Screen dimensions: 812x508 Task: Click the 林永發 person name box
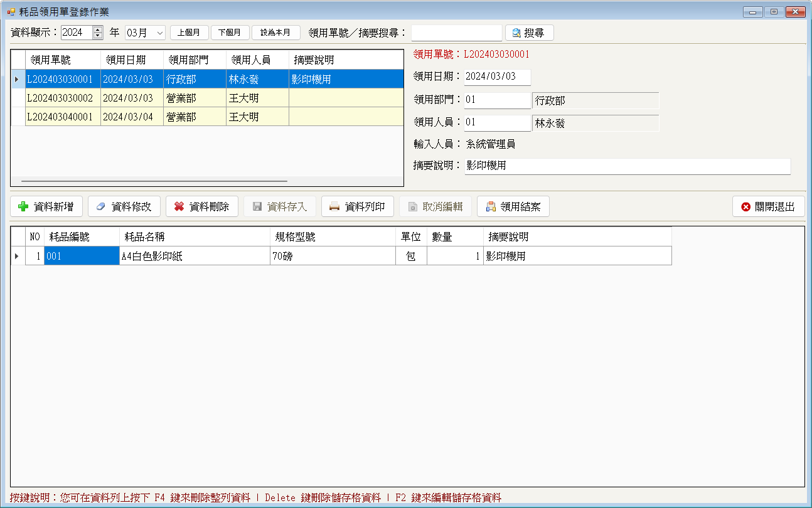(596, 123)
